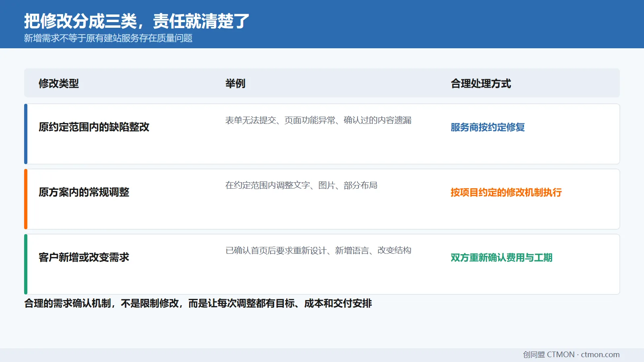Click blue text 服务商按约定修复
Image resolution: width=644 pixels, height=362 pixels.
pyautogui.click(x=488, y=127)
